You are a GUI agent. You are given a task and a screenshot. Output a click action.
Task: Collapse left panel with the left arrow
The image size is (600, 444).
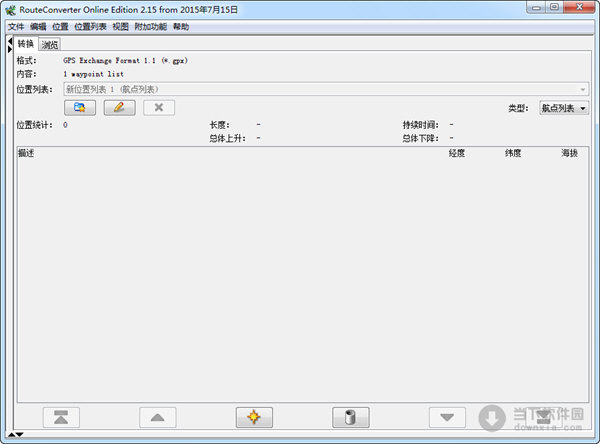(10, 41)
